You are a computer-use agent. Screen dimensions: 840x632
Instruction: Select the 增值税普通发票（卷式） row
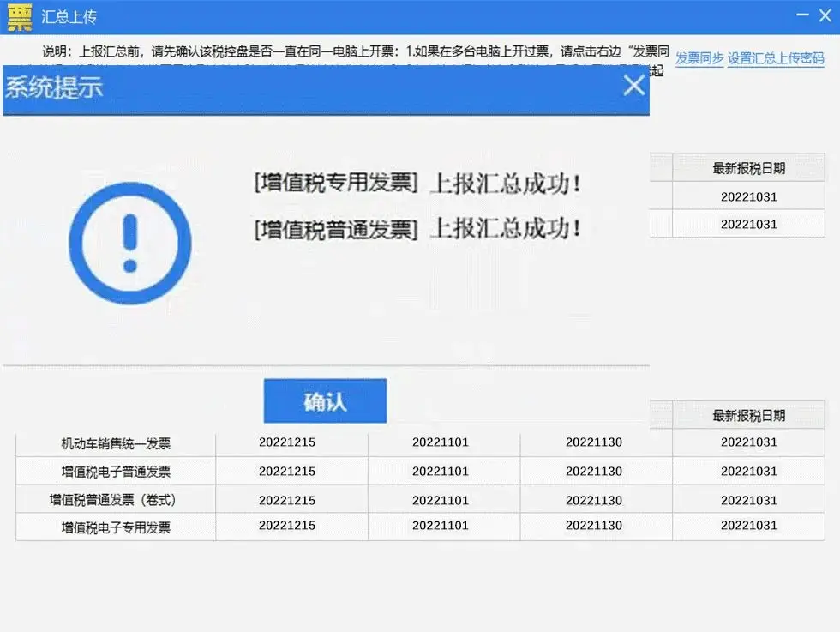[115, 499]
